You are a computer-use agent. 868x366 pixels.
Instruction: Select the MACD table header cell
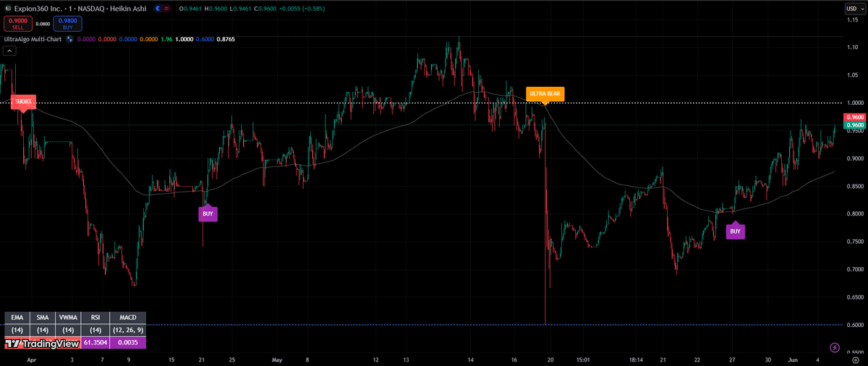point(127,317)
